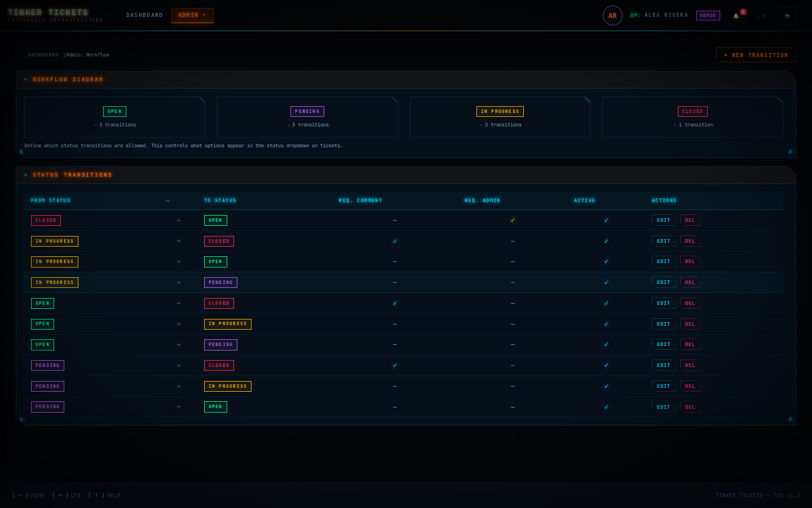The image size is (812, 508).
Task: Delete the Closed to Open transition
Action: coord(690,220)
